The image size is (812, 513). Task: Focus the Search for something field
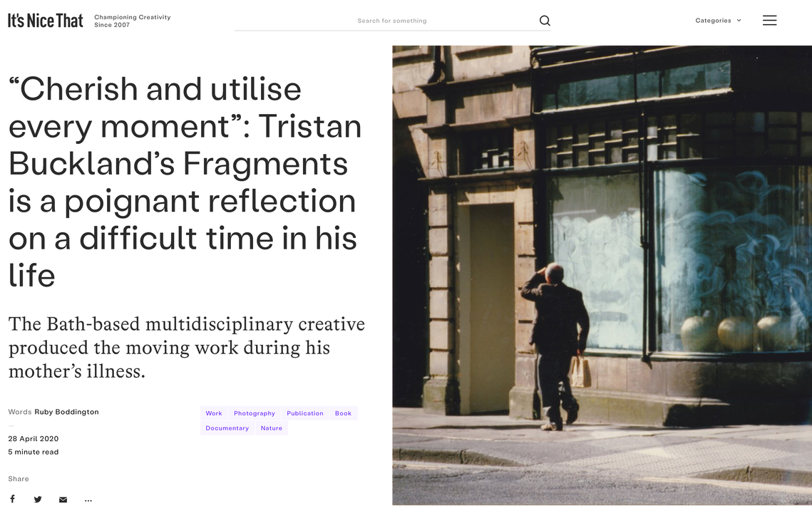click(386, 21)
